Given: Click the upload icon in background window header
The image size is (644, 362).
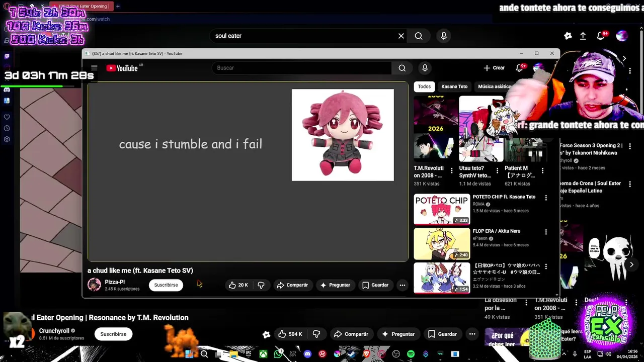Looking at the screenshot, I should pyautogui.click(x=583, y=36).
